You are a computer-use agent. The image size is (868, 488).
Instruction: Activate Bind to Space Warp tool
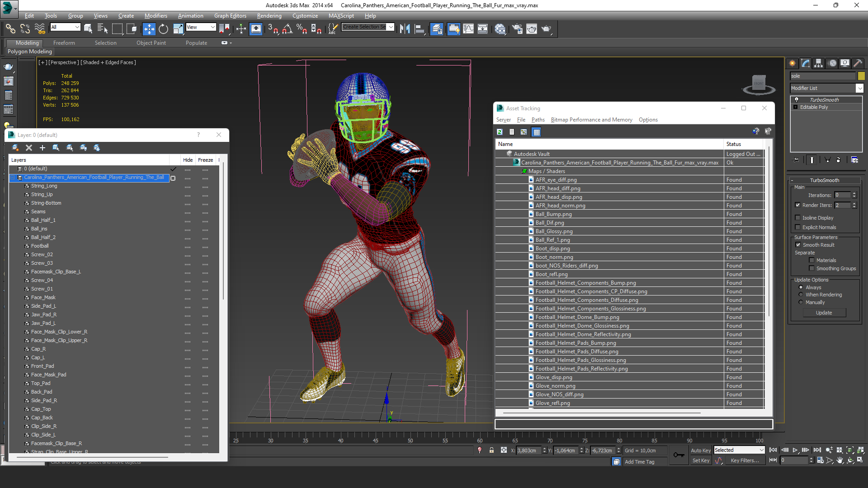[40, 29]
